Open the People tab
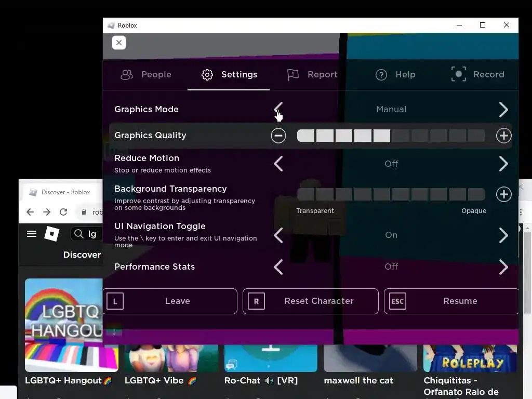Image resolution: width=532 pixels, height=399 pixels. 146,74
